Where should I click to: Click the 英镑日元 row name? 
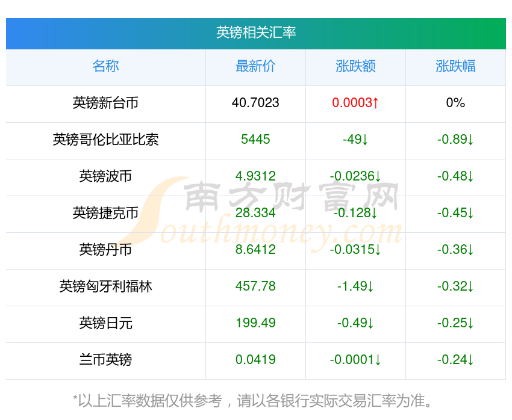point(105,323)
